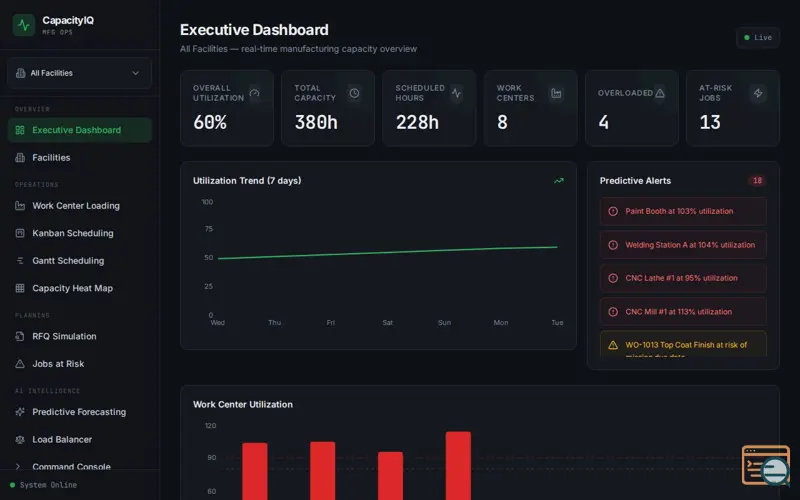The width and height of the screenshot is (800, 500).
Task: Click the 4 overloaded value
Action: tap(603, 122)
